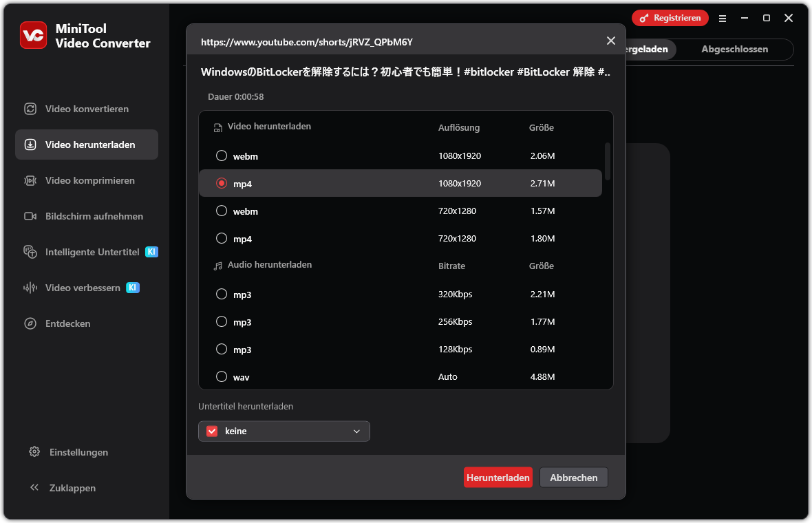The image size is (812, 523).
Task: Open Video herunterladen in sidebar
Action: (x=87, y=145)
